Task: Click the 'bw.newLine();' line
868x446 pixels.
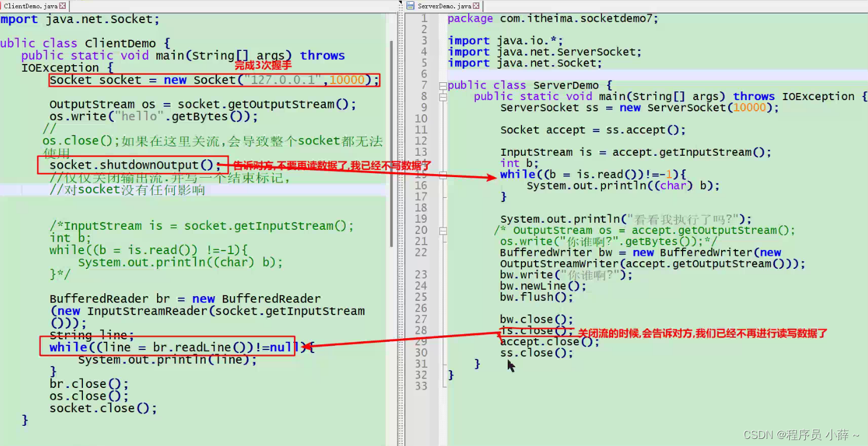Action: point(543,286)
